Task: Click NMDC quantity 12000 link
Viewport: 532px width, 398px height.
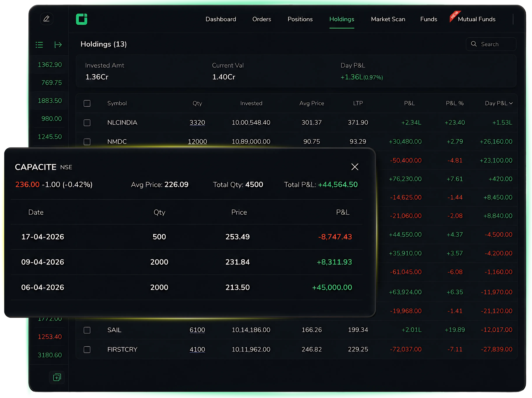Action: pyautogui.click(x=197, y=142)
